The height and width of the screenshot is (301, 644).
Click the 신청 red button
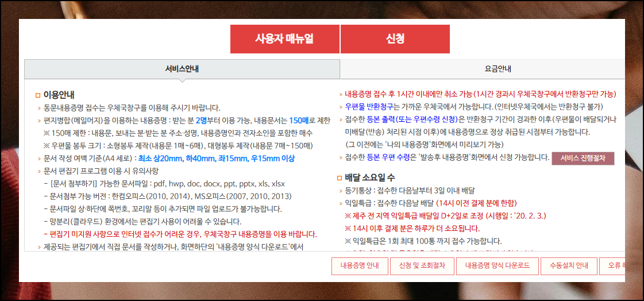(395, 39)
